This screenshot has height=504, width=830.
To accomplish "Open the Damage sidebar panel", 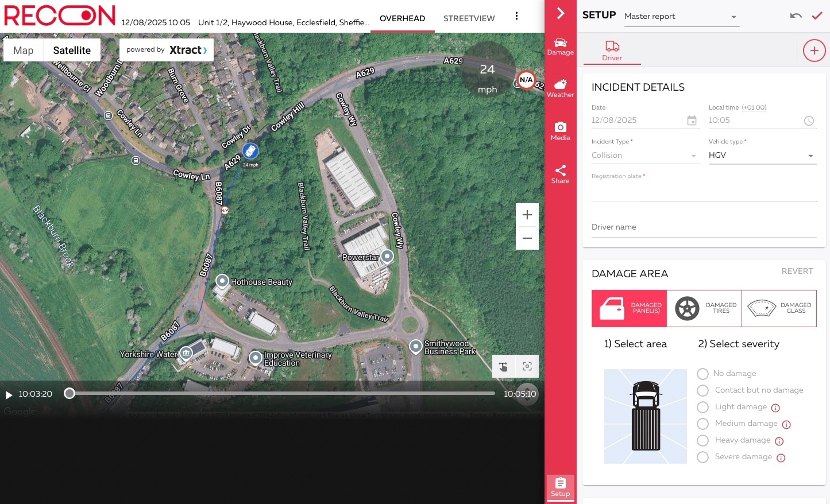I will (560, 46).
